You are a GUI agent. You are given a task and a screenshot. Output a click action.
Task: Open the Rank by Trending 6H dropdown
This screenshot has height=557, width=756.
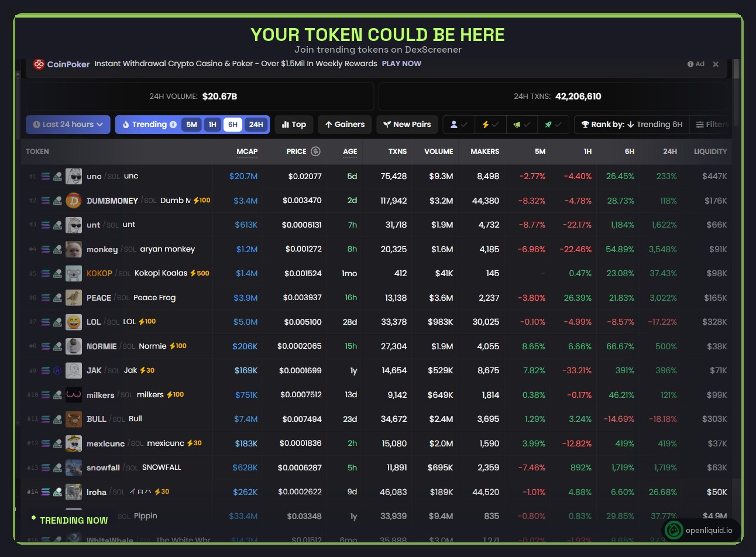632,124
